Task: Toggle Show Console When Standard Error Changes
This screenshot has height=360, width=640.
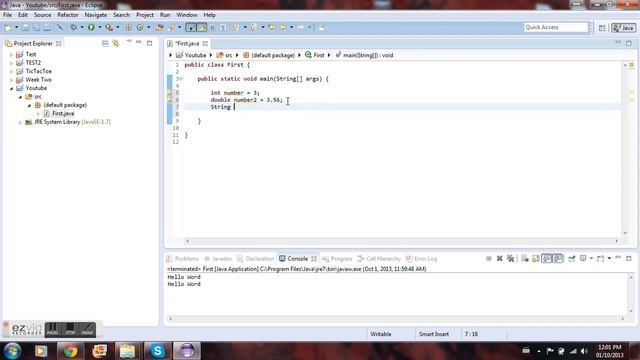Action: [558, 258]
